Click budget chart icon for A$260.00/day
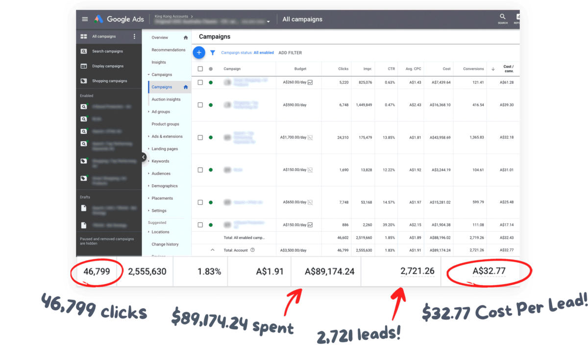This screenshot has width=588, height=364. pos(310,82)
